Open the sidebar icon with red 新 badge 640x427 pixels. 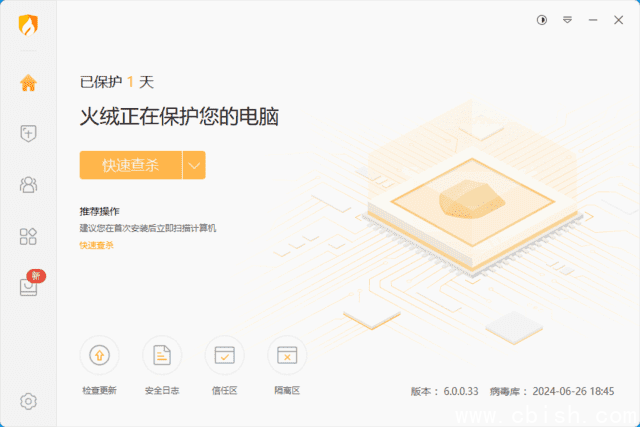[x=28, y=287]
